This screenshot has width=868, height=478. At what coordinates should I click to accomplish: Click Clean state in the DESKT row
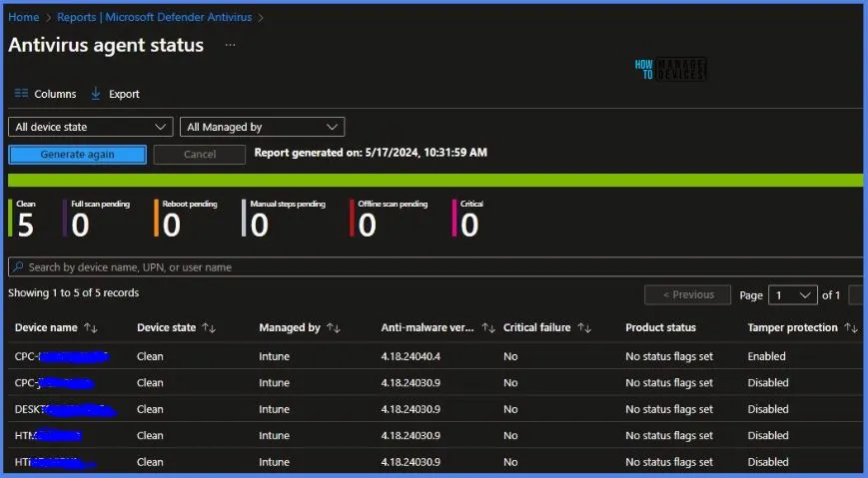coord(150,409)
